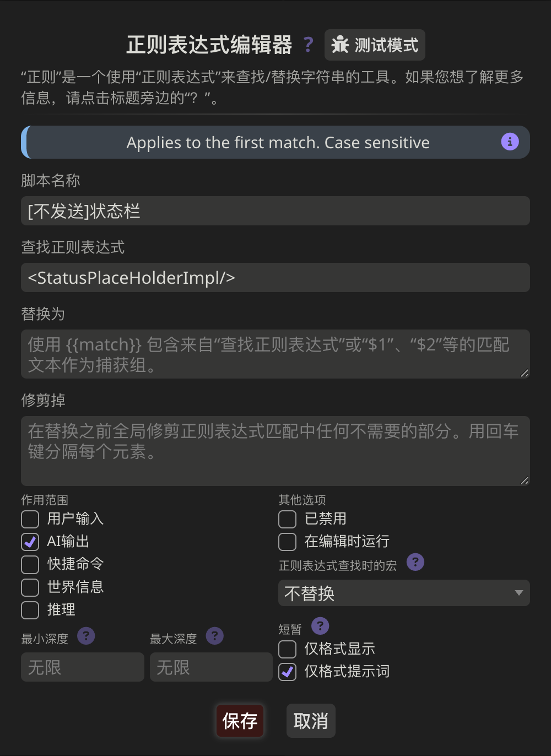Open help icon beside 最大深度
The height and width of the screenshot is (756, 551).
point(214,636)
